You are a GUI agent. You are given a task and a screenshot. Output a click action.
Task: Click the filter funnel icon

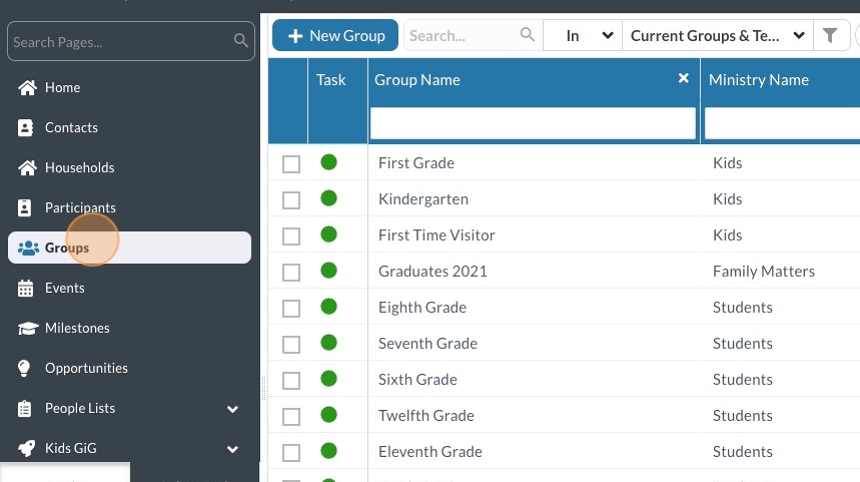[x=830, y=36]
